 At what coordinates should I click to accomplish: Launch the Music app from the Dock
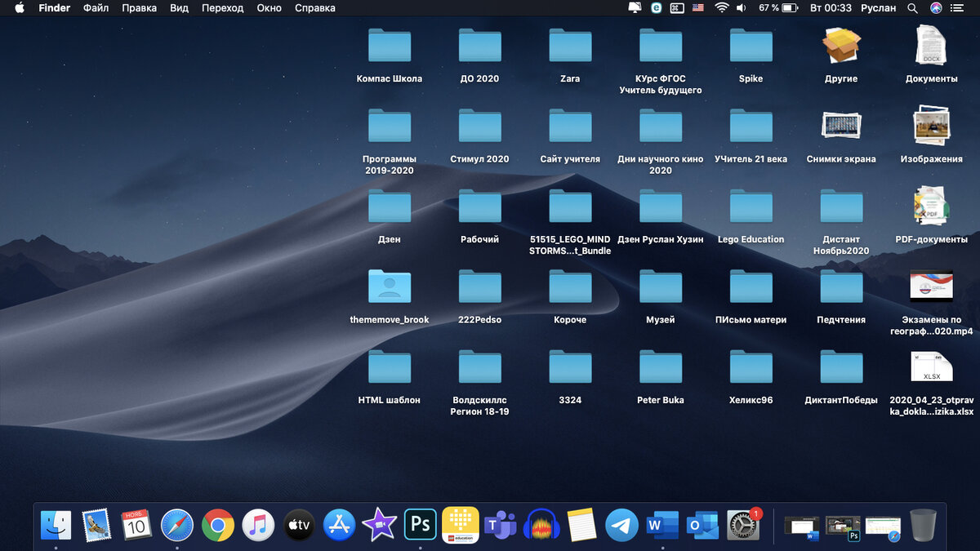point(258,525)
